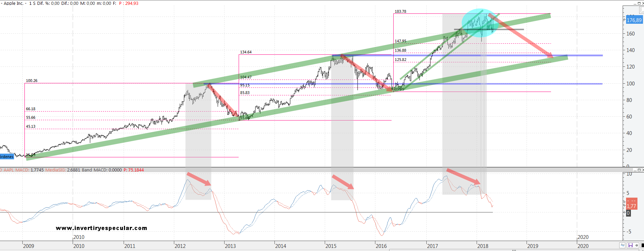
Task: Minimize the MACD indicator panel
Action: pos(636,170)
